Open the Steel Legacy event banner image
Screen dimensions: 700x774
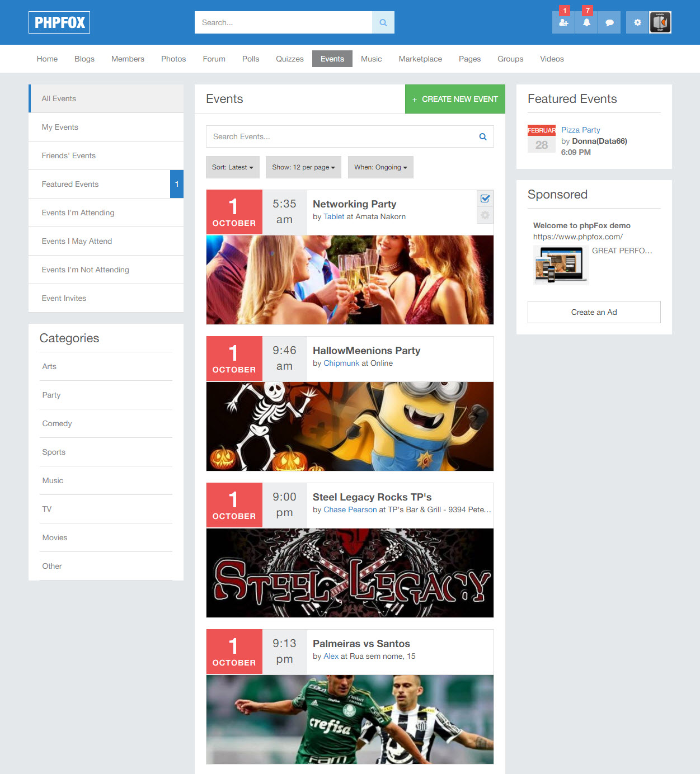click(350, 573)
